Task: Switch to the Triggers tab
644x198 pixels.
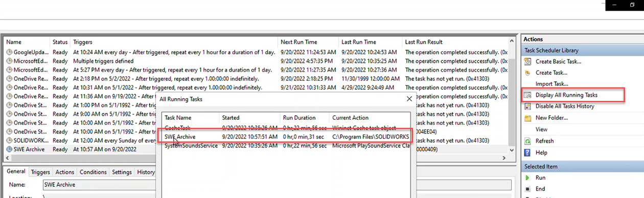Action: pyautogui.click(x=40, y=172)
